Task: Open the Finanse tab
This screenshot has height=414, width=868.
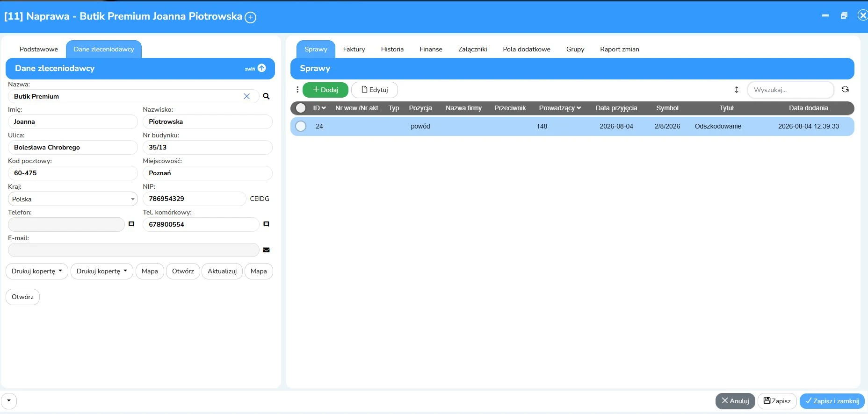Action: pyautogui.click(x=431, y=49)
